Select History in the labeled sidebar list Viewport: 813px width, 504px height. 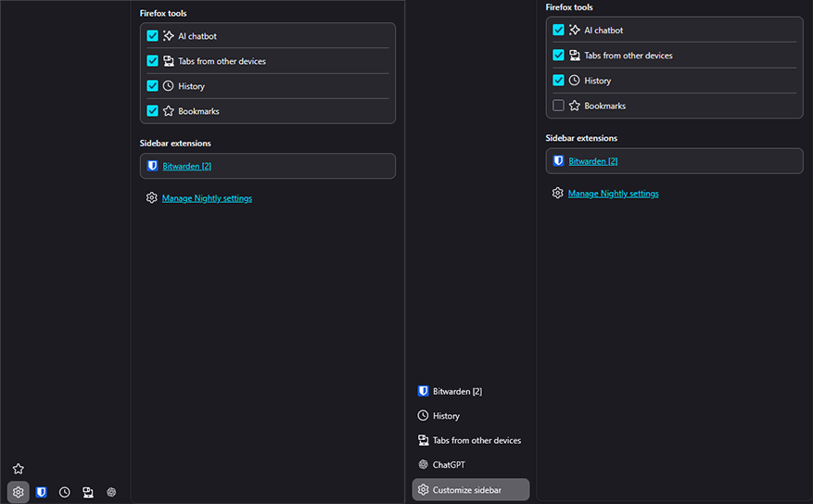click(x=446, y=416)
